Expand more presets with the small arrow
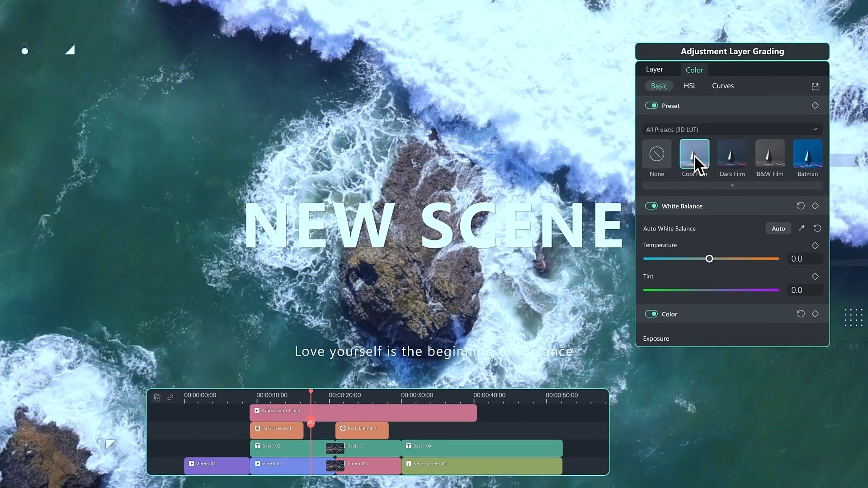This screenshot has width=868, height=488. 732,186
